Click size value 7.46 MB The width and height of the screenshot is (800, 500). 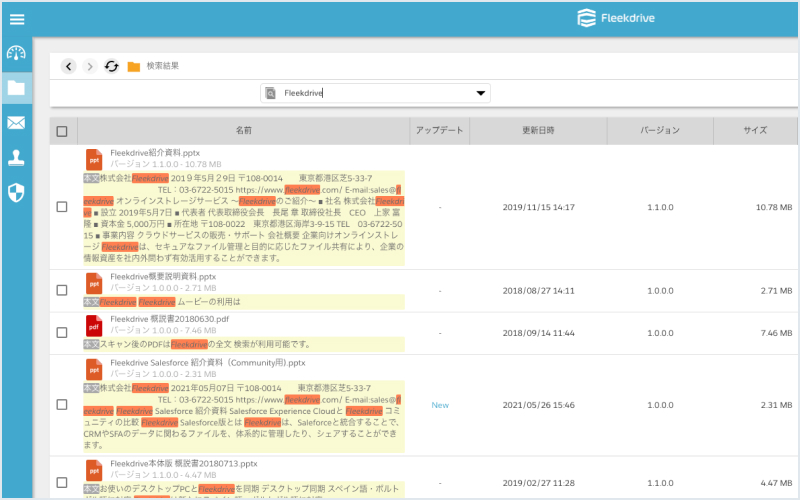[x=777, y=333]
